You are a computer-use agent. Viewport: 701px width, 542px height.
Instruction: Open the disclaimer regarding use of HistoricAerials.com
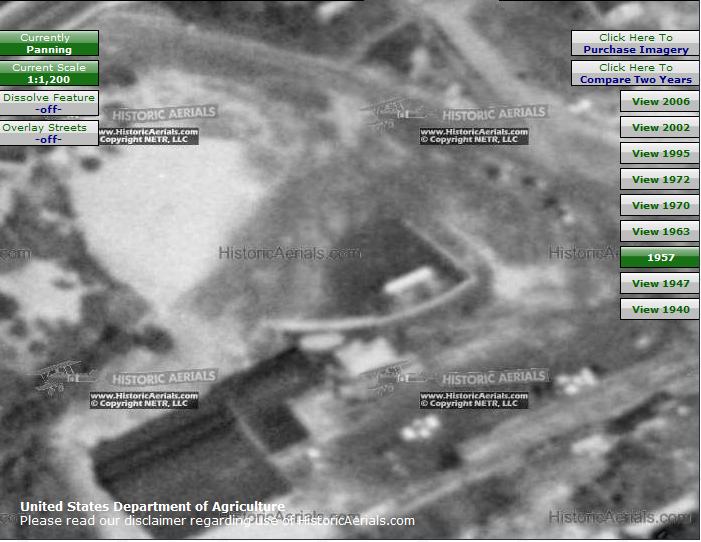point(217,521)
